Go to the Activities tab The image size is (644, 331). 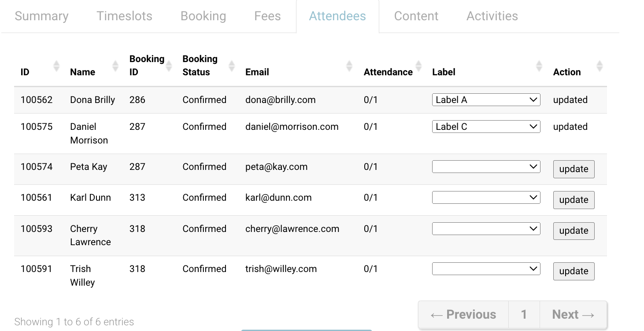[x=492, y=16]
